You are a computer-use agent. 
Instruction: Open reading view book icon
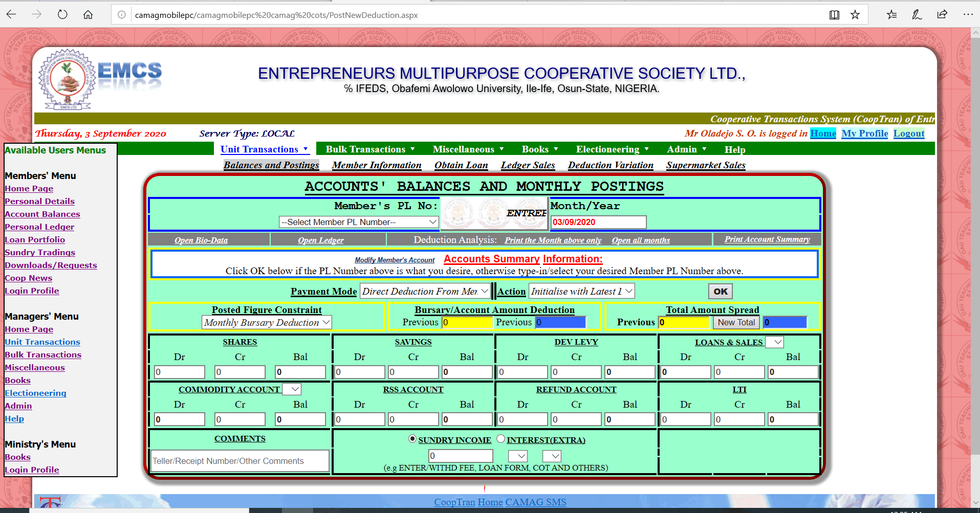pyautogui.click(x=834, y=15)
